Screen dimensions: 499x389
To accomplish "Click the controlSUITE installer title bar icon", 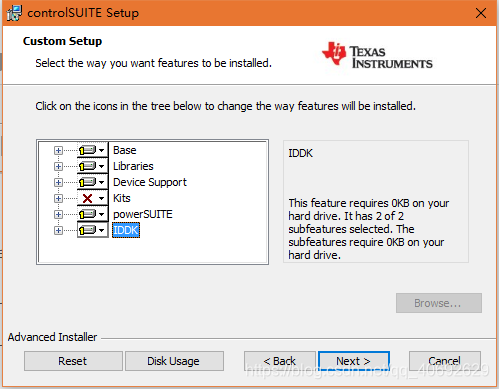I will [x=14, y=13].
